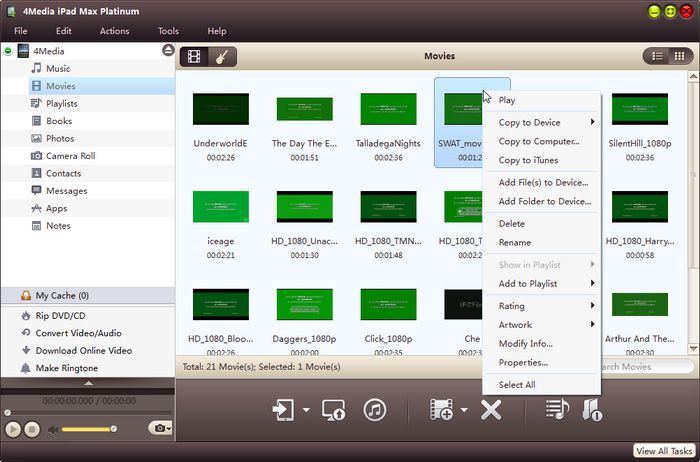Click the copy to device icon

click(283, 409)
